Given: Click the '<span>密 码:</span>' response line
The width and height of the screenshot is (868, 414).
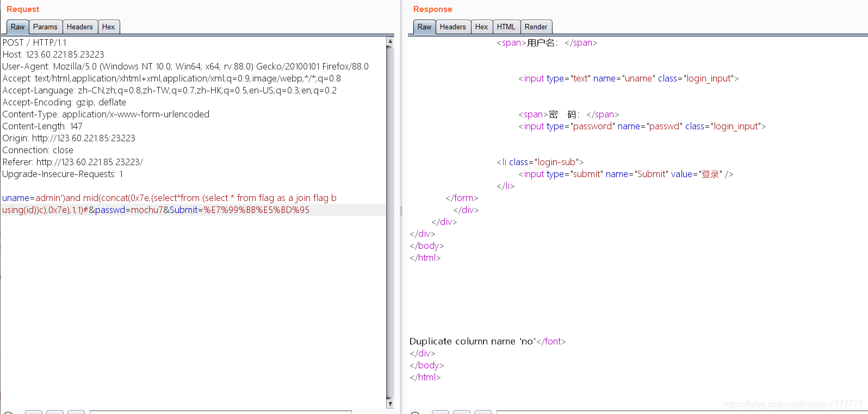Looking at the screenshot, I should tap(569, 114).
